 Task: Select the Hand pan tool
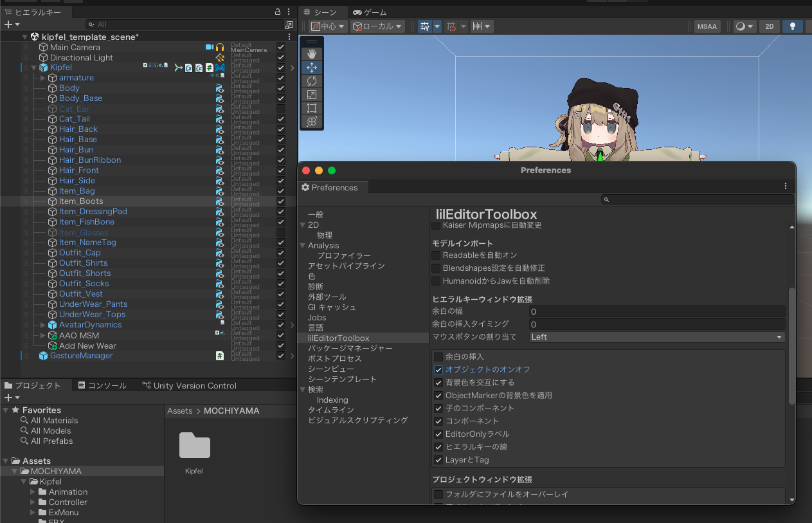pos(312,53)
